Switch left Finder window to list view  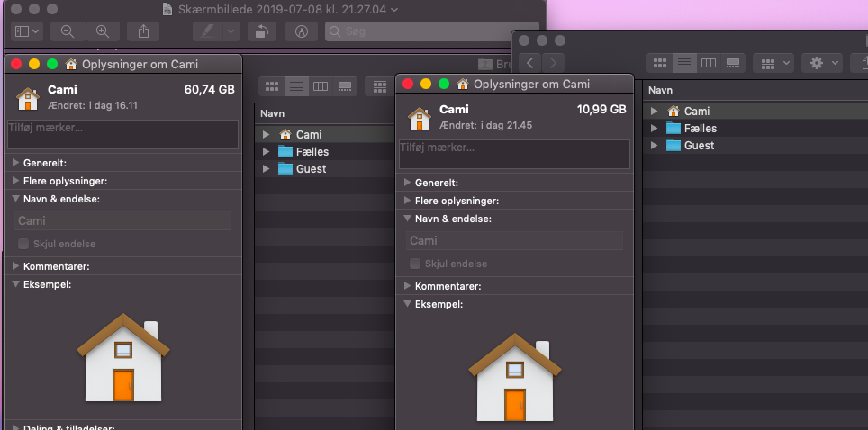(297, 86)
